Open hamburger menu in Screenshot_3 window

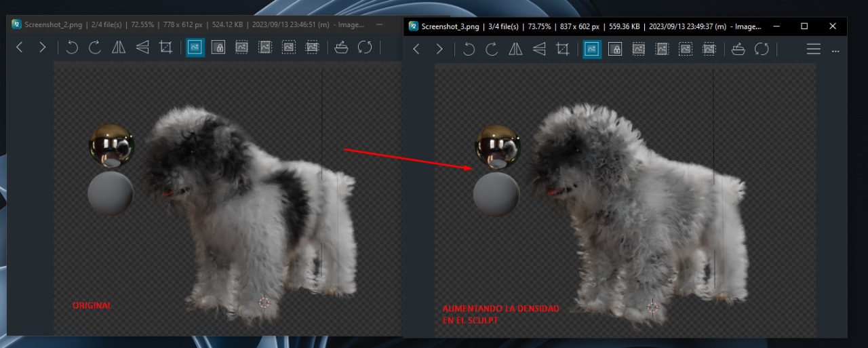(x=814, y=49)
